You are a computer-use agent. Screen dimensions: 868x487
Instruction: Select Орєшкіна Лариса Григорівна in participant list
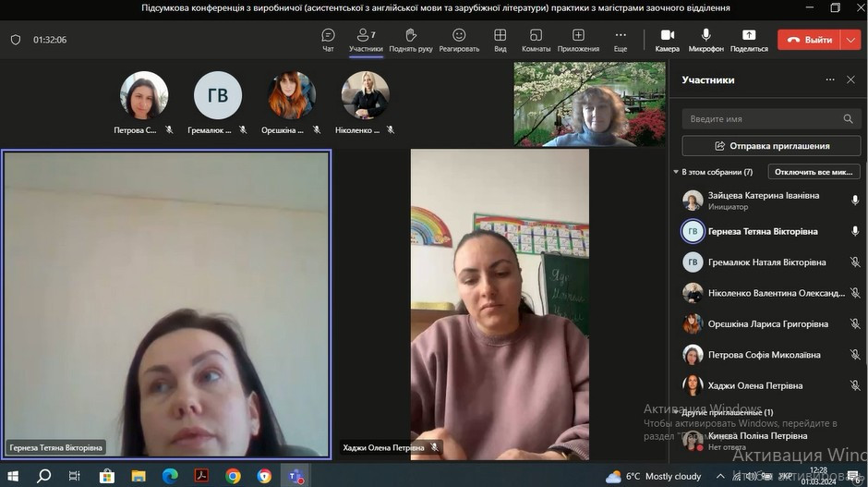pos(770,323)
